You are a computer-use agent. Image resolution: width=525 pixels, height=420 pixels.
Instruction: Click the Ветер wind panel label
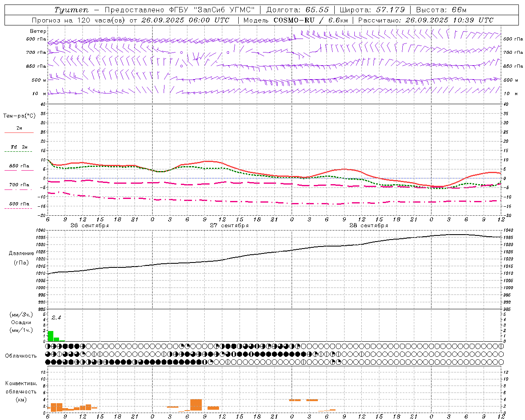click(x=38, y=31)
